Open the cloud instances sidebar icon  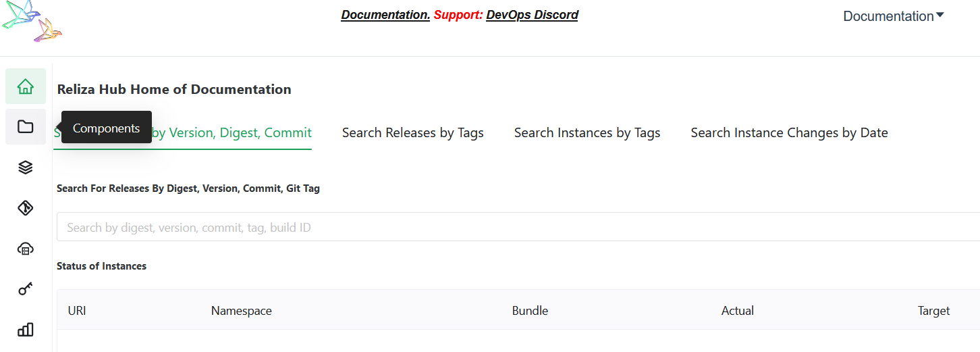26,249
